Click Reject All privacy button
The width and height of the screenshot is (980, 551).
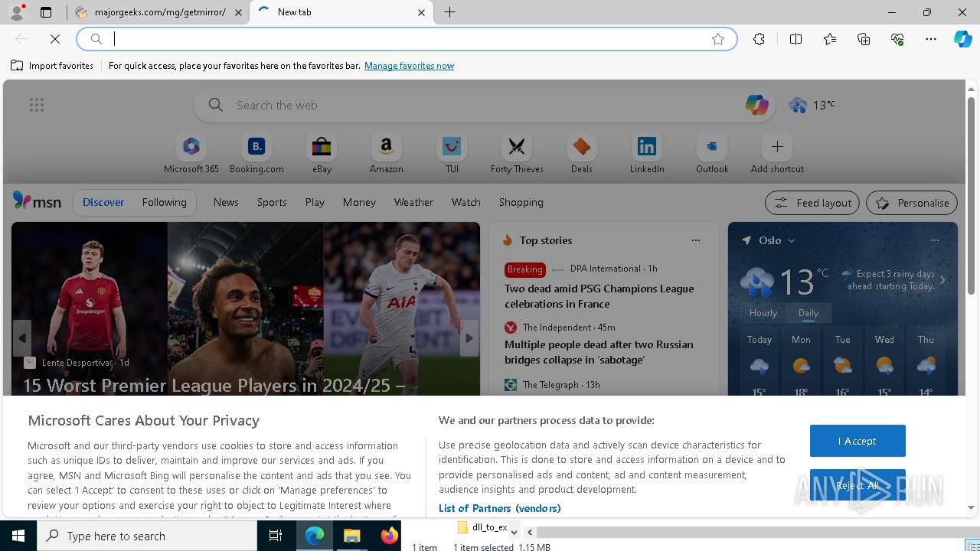coord(857,485)
